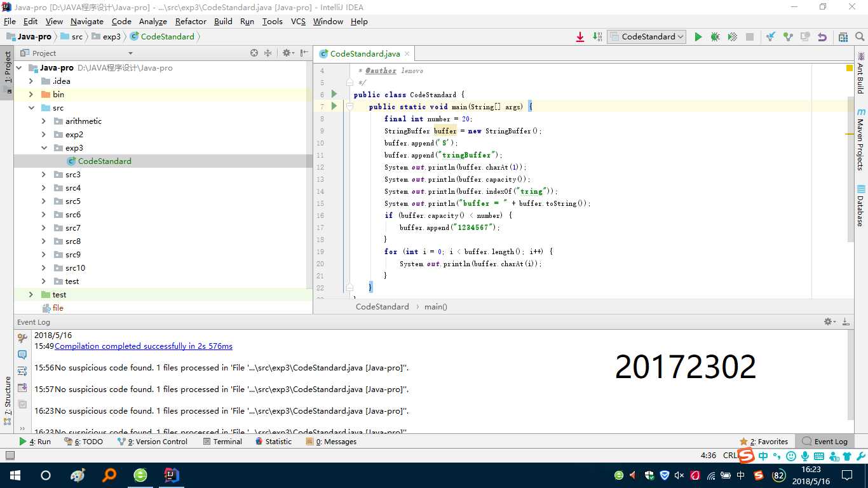
Task: Click the Event Log vertical scrollbar
Action: (x=851, y=375)
